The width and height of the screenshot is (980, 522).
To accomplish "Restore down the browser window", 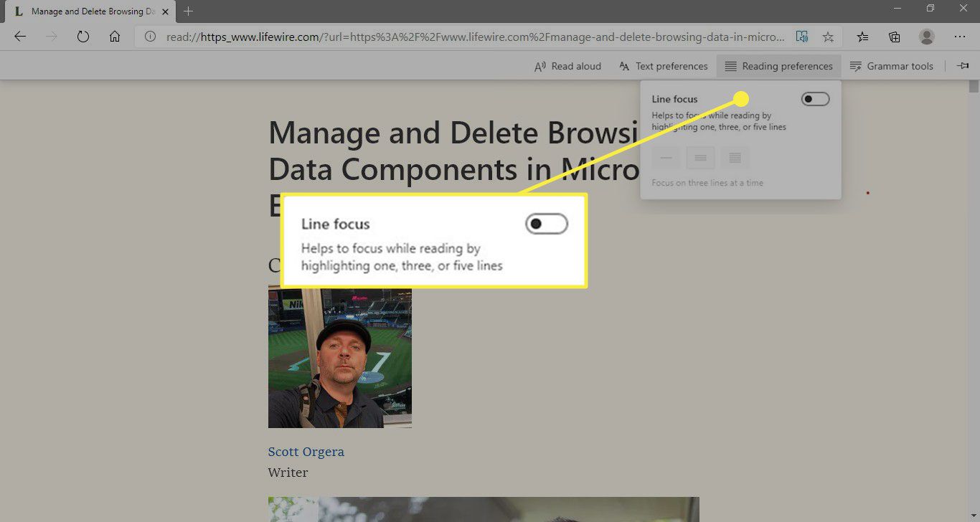I will point(930,8).
